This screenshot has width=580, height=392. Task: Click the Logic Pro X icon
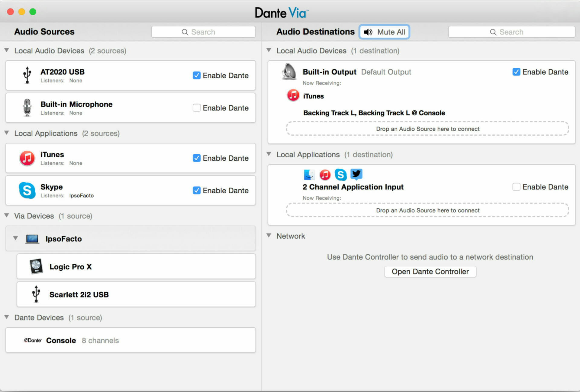pos(36,266)
